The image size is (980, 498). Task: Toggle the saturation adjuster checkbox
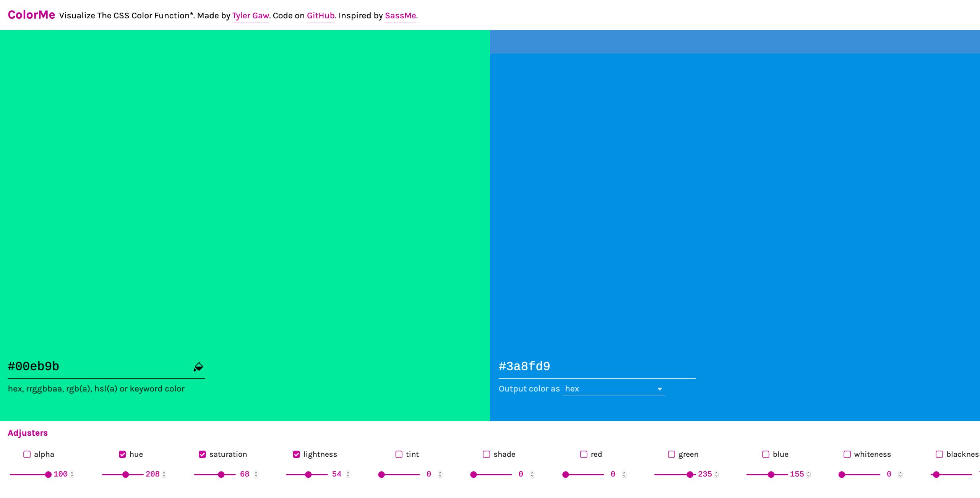(x=202, y=454)
